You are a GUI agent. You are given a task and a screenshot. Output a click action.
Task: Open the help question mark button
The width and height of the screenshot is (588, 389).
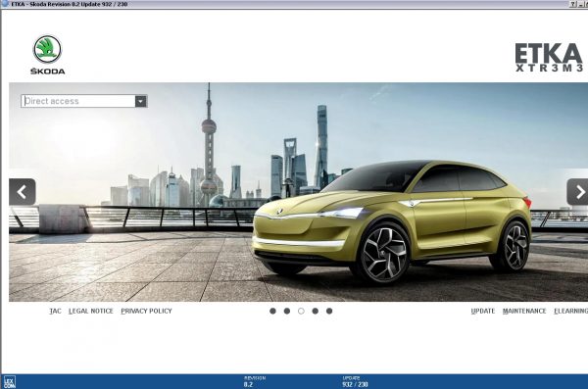pos(573,4)
